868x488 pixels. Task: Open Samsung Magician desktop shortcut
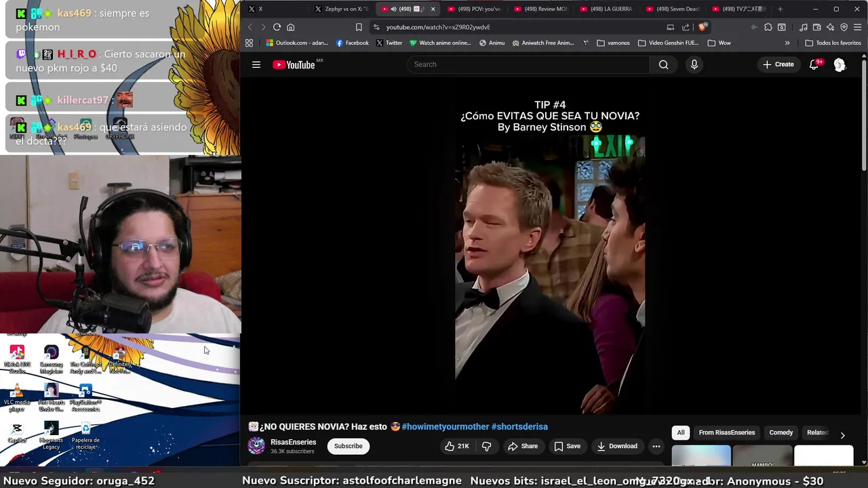pos(51,359)
